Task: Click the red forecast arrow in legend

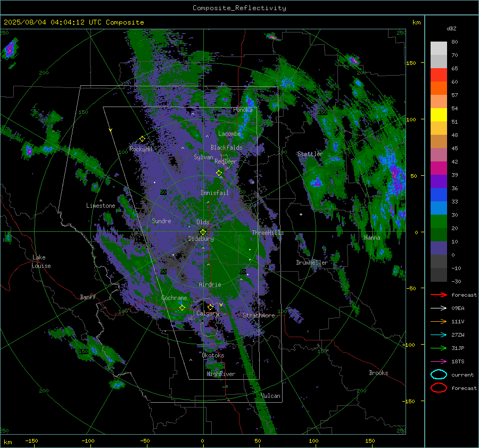Action: (439, 295)
